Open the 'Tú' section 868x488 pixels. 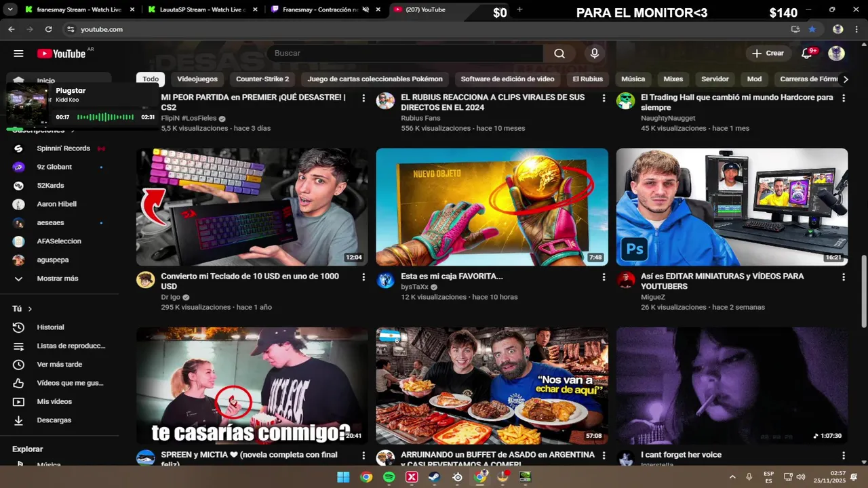pos(22,309)
